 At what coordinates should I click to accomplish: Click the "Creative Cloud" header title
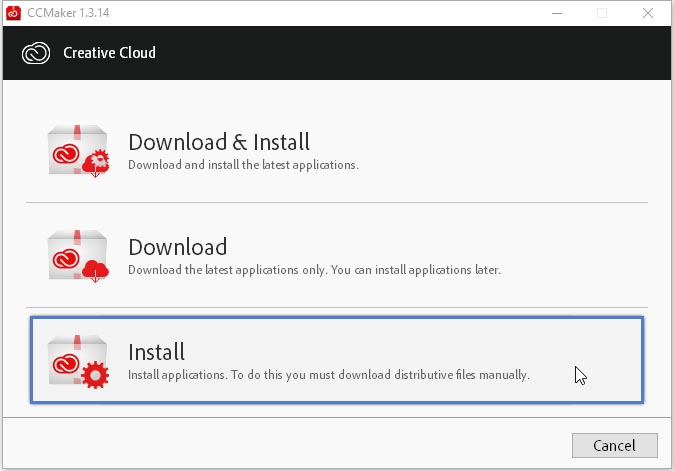(109, 52)
